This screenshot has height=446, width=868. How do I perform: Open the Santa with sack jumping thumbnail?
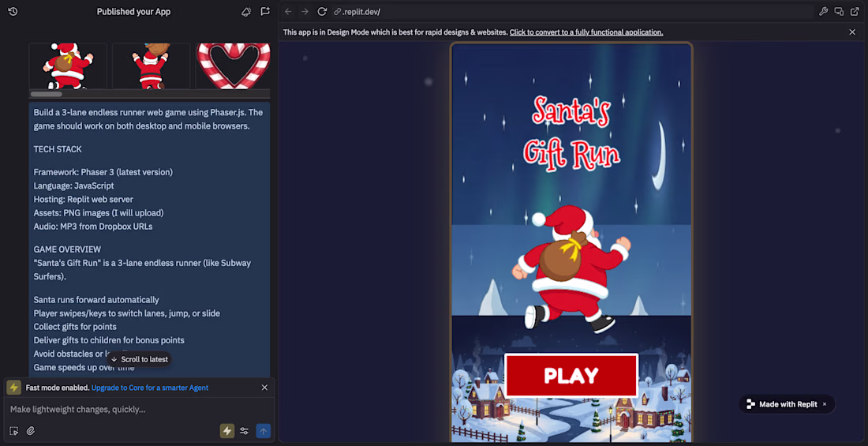tap(152, 66)
